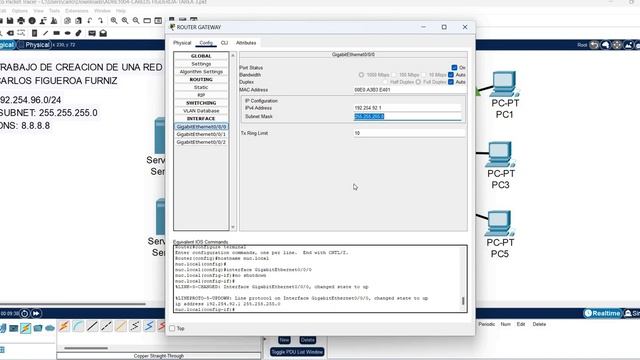Click the IPv4 Address input field
This screenshot has width=640, height=360.
point(407,108)
